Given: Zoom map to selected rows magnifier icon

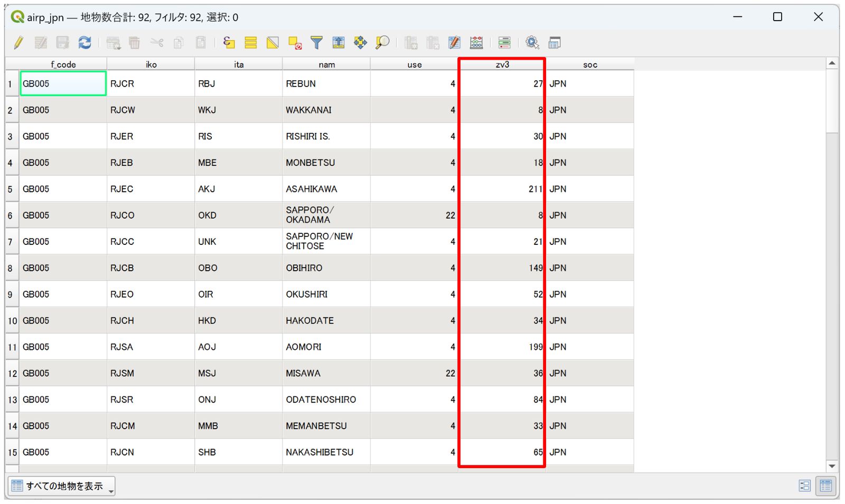Looking at the screenshot, I should click(x=382, y=43).
